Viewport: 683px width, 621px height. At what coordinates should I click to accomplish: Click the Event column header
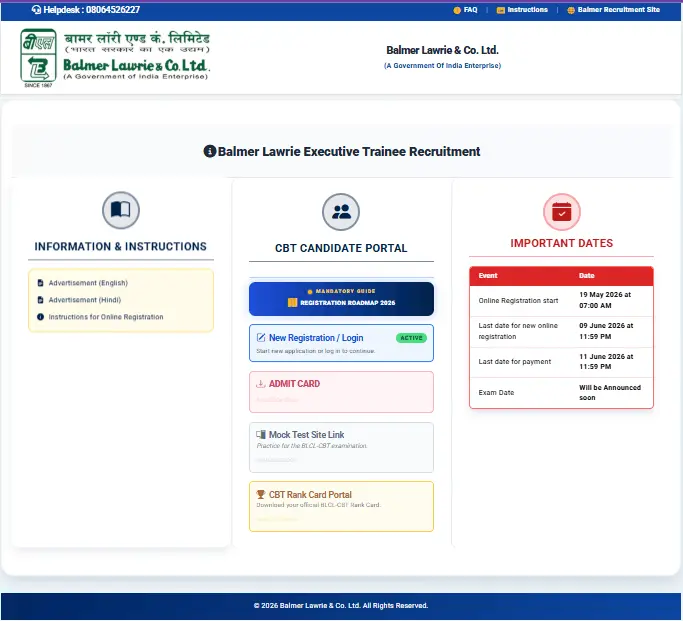pos(488,276)
